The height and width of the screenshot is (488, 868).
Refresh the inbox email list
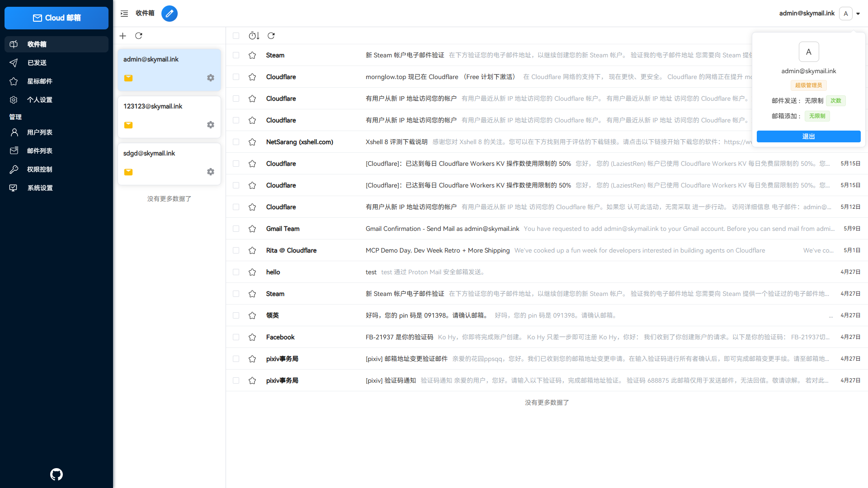271,36
